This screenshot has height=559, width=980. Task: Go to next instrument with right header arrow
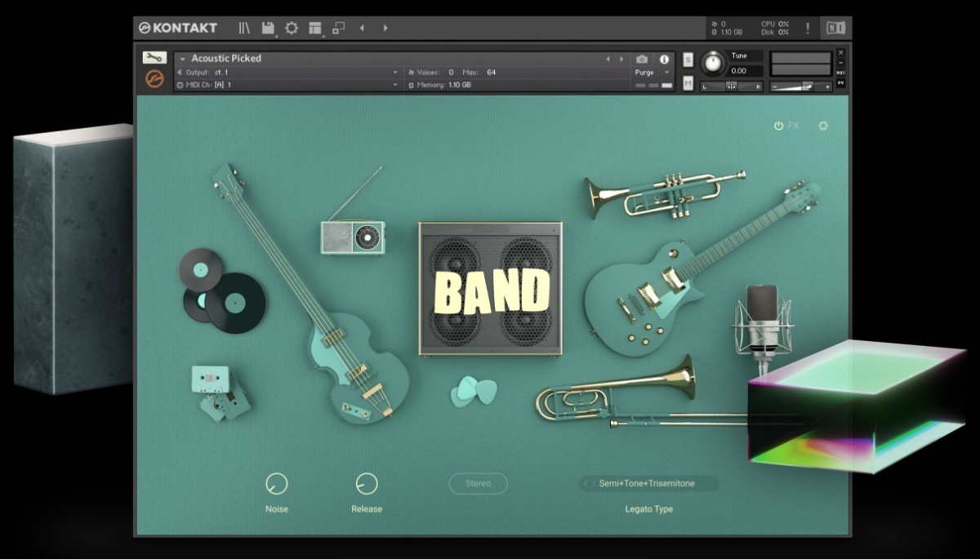click(385, 28)
